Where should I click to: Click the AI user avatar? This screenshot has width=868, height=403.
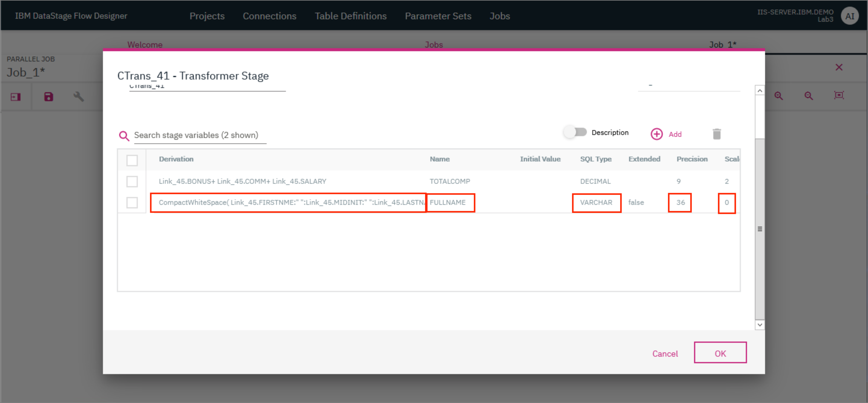pyautogui.click(x=849, y=16)
